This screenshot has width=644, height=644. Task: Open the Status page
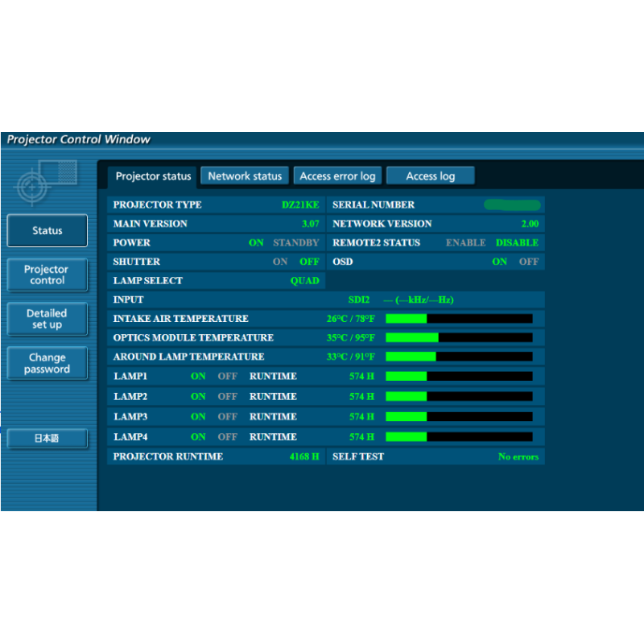pos(47,230)
